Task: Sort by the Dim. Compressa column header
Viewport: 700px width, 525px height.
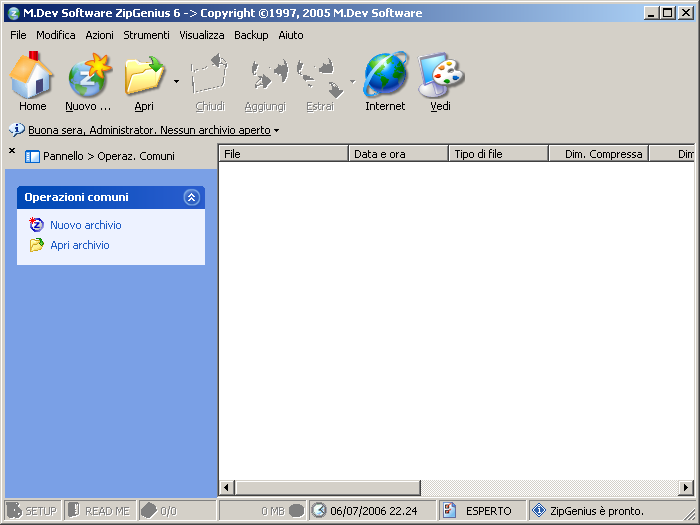Action: click(x=598, y=154)
